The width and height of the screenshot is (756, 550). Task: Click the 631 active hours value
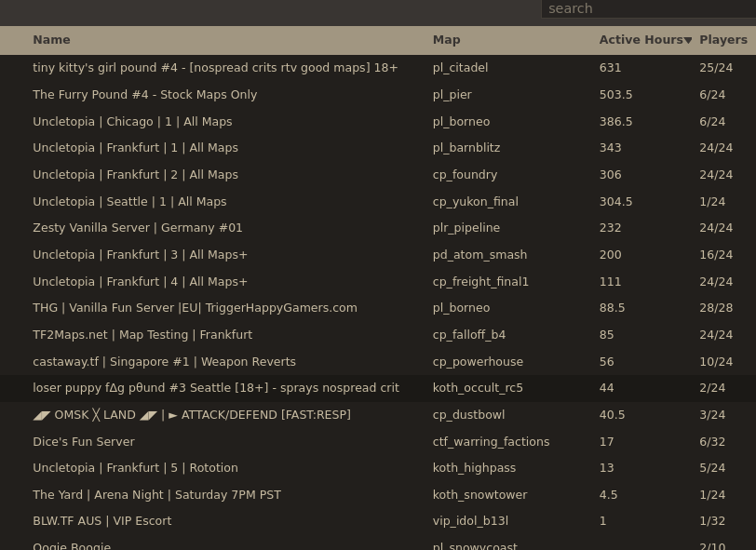click(610, 68)
